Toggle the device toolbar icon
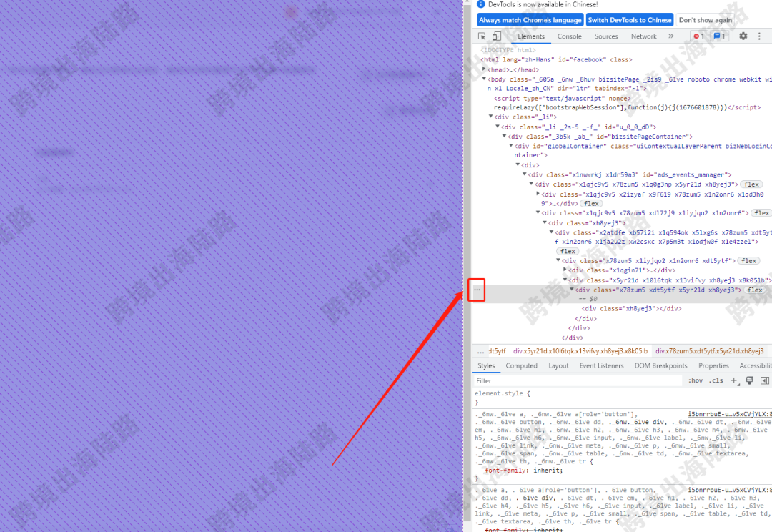Image resolution: width=772 pixels, height=532 pixels. click(x=496, y=36)
